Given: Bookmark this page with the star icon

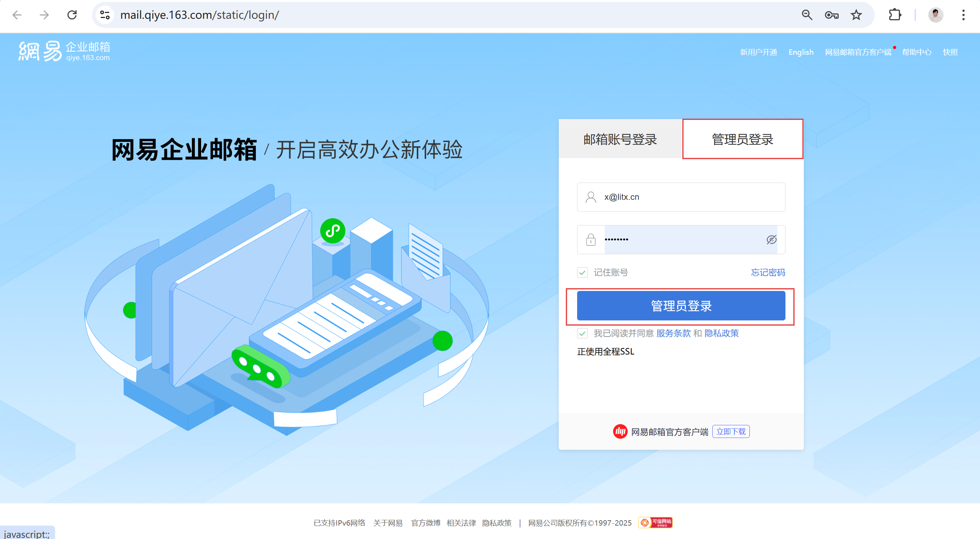Looking at the screenshot, I should 856,15.
